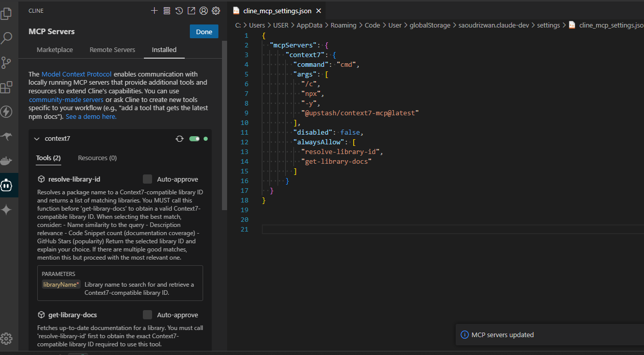Click the Done button
The image size is (644, 355).
point(204,32)
